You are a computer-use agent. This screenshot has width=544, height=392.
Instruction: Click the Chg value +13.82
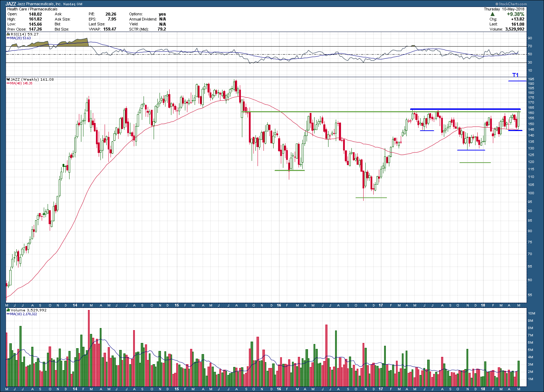point(518,19)
